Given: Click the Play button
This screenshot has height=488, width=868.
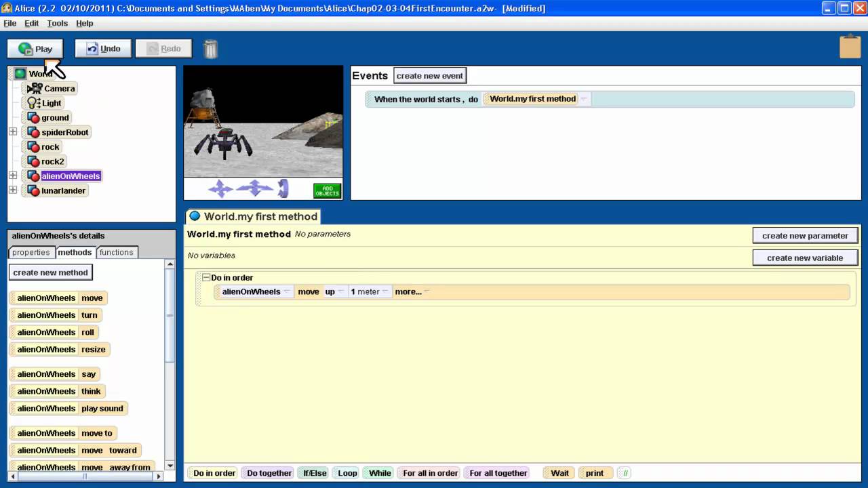Looking at the screenshot, I should [x=35, y=49].
